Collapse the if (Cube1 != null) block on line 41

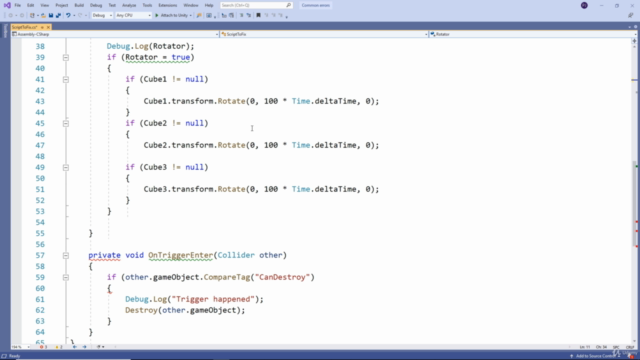[x=66, y=80]
